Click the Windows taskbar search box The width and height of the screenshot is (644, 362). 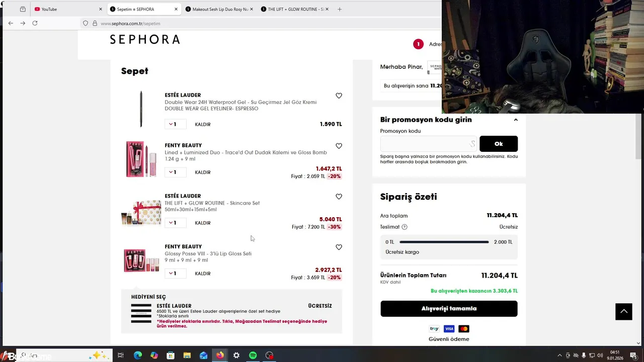coord(63,355)
